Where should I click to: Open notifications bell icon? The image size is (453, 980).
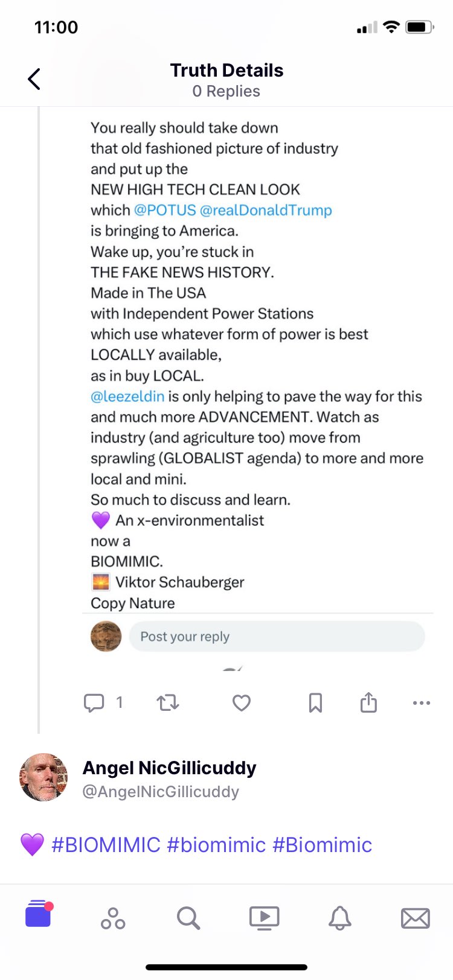340,918
